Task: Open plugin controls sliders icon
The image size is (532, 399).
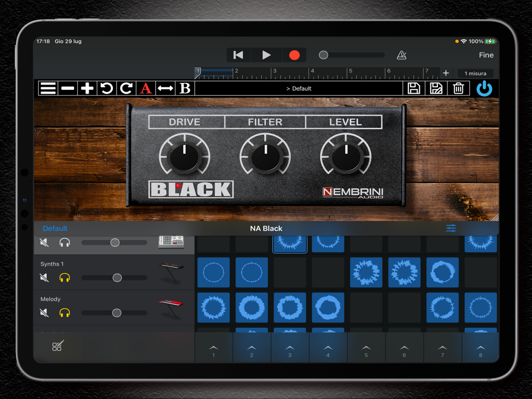Action: click(451, 228)
